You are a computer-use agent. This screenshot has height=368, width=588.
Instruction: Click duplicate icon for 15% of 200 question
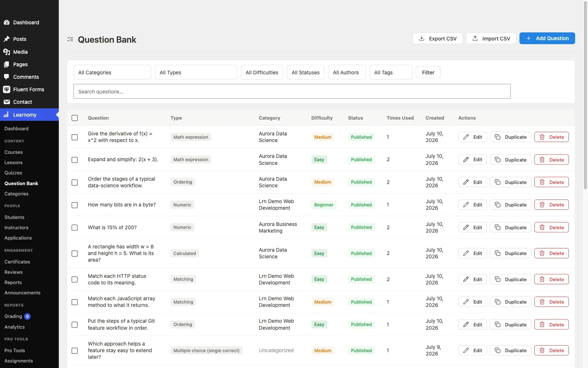coord(498,227)
